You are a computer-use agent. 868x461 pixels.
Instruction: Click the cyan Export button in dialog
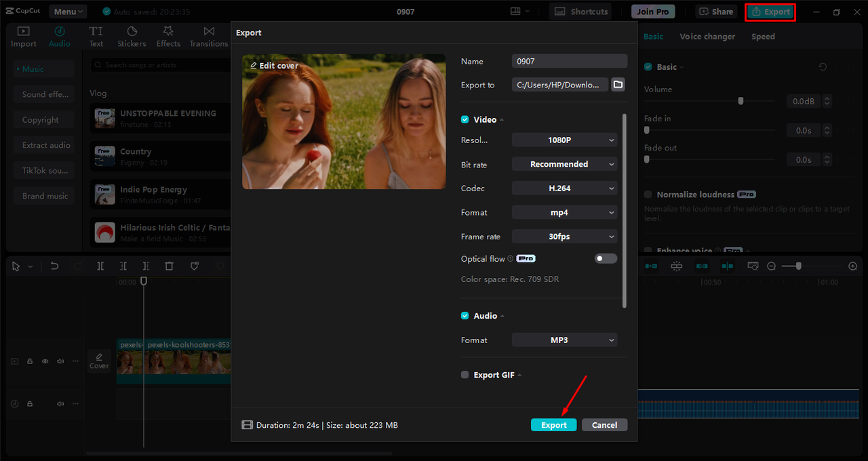(x=554, y=425)
